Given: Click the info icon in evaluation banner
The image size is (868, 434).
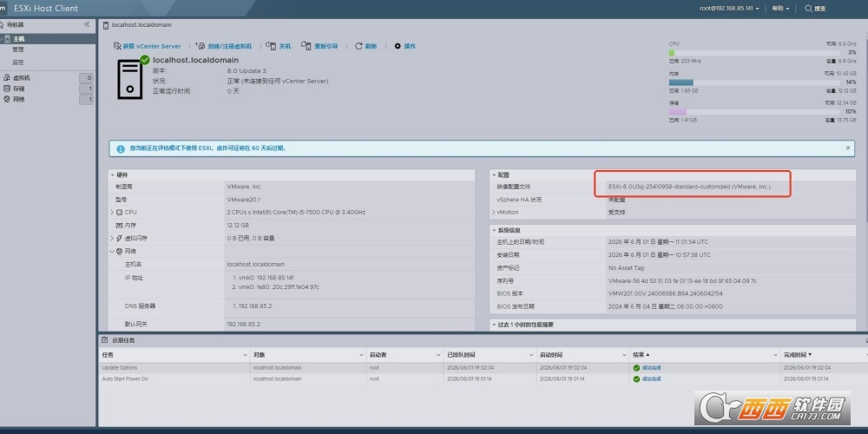Looking at the screenshot, I should 121,148.
